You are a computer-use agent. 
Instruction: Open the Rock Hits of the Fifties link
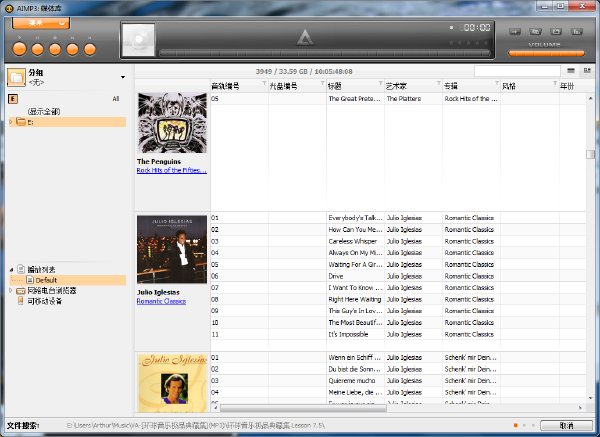[172, 170]
